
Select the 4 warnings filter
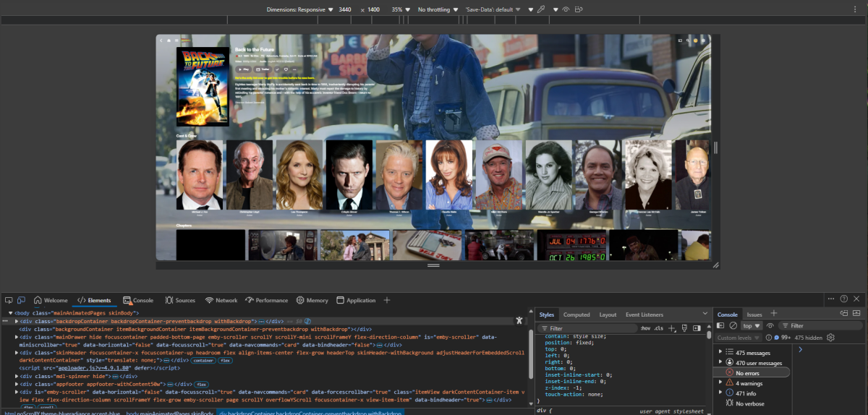click(751, 383)
